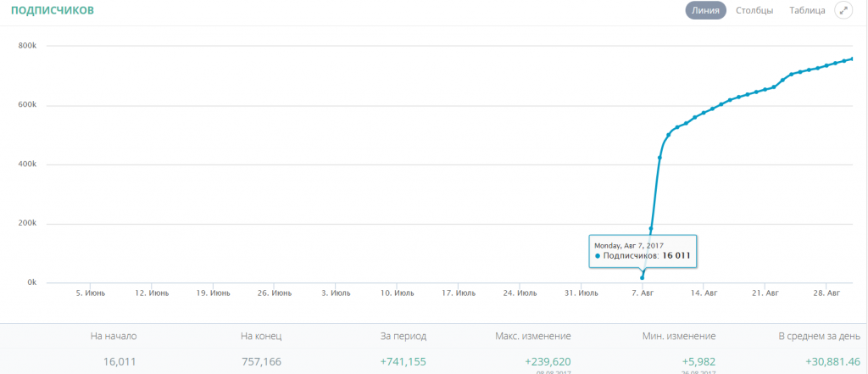This screenshot has width=868, height=374.
Task: Click the Макс. изменение value +239,620
Action: point(545,360)
